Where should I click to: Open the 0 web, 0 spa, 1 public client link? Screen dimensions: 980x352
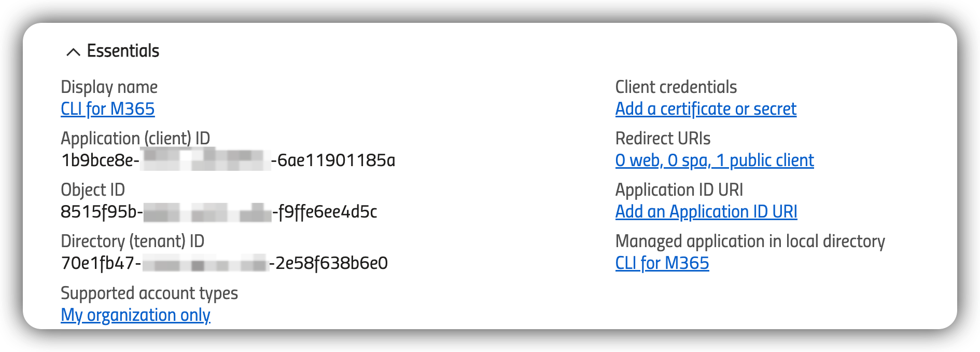(x=714, y=160)
